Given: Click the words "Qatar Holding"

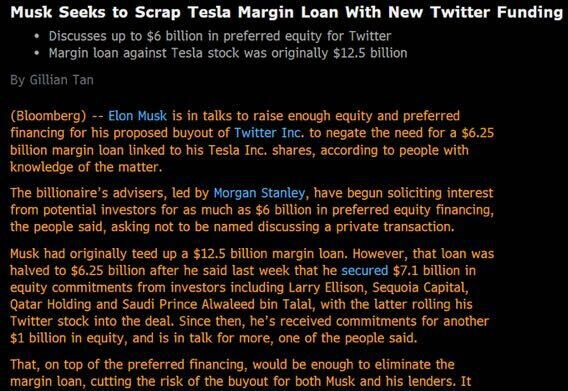Looking at the screenshot, I should [50, 304].
